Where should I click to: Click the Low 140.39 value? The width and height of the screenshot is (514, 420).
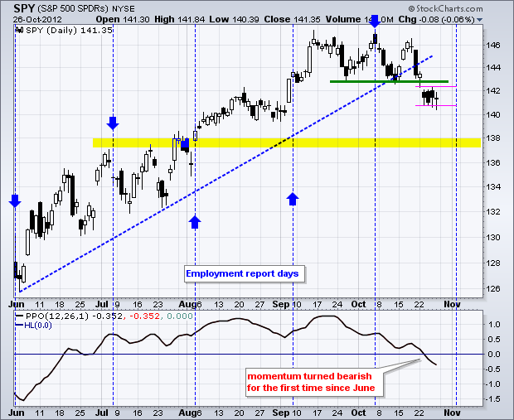coord(234,20)
